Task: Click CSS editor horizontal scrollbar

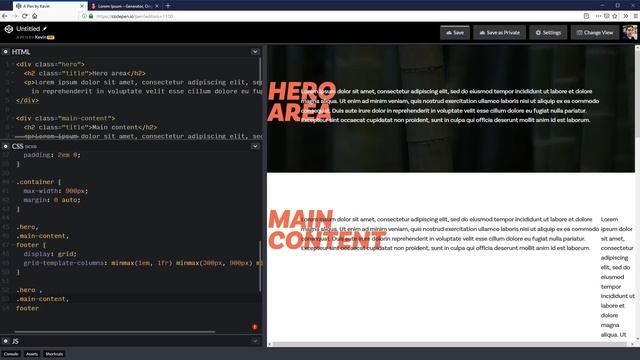Action: pos(114,332)
